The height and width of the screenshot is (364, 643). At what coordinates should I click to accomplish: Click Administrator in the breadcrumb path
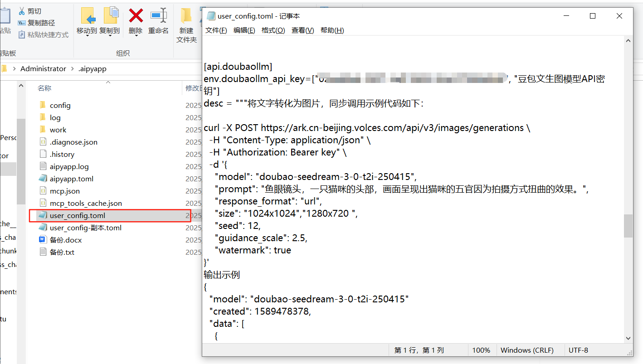[x=43, y=69]
